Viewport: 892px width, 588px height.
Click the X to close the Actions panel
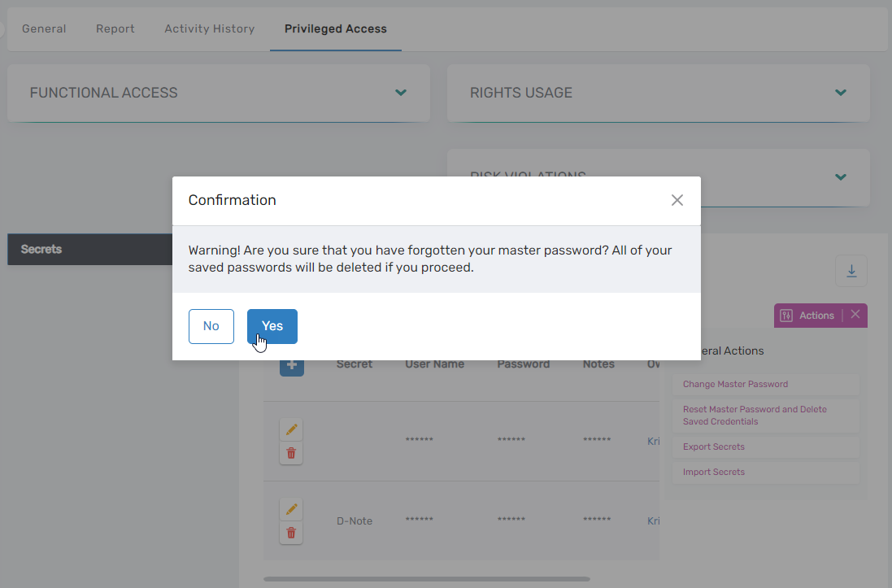tap(855, 316)
